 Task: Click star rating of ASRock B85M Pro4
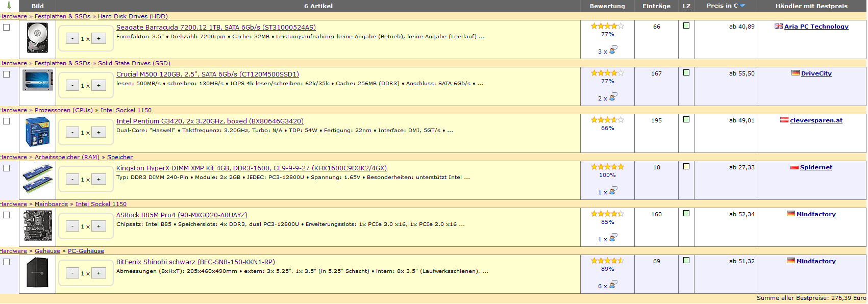[607, 214]
